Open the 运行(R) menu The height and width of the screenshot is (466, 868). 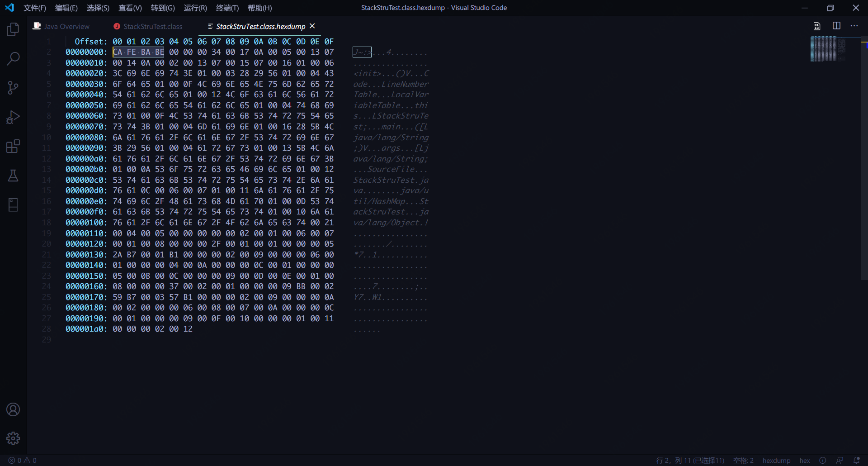click(195, 8)
